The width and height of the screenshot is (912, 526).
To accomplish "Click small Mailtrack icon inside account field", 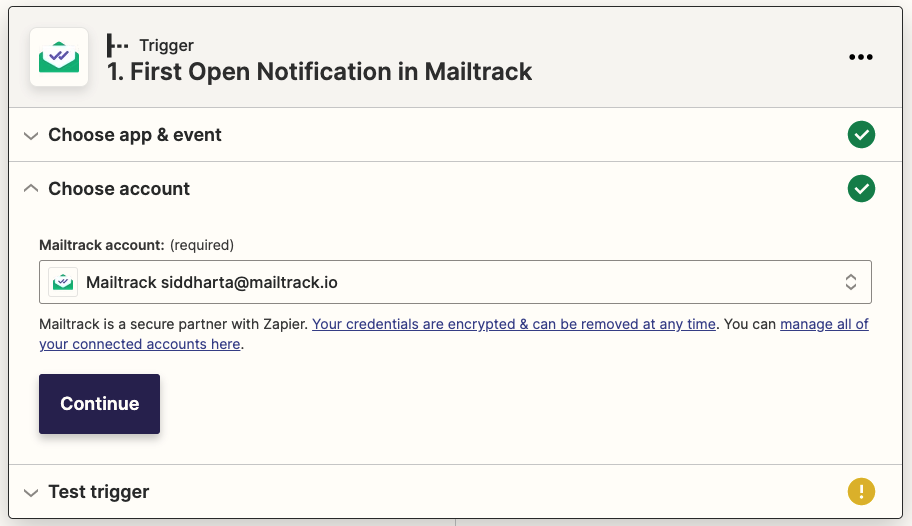I will 64,282.
